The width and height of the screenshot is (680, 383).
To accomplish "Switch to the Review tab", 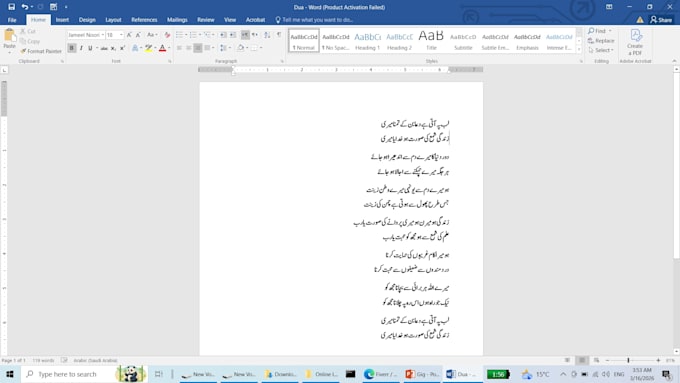I will pyautogui.click(x=206, y=20).
